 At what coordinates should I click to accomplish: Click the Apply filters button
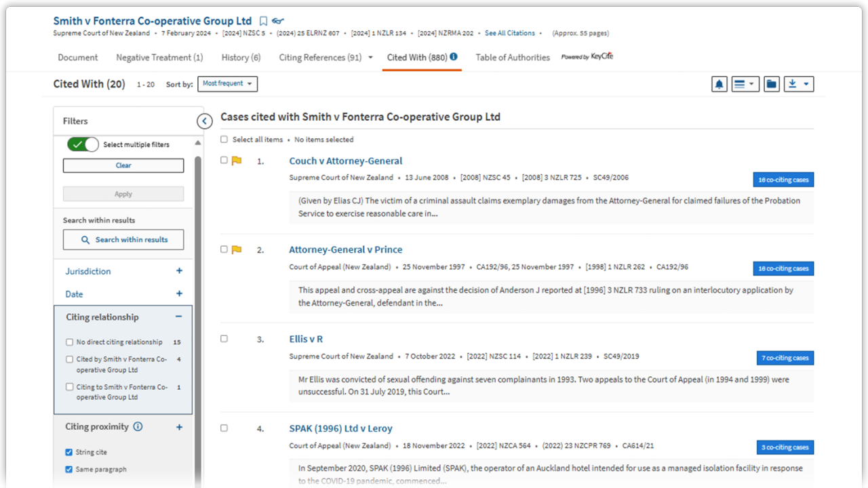tap(123, 194)
